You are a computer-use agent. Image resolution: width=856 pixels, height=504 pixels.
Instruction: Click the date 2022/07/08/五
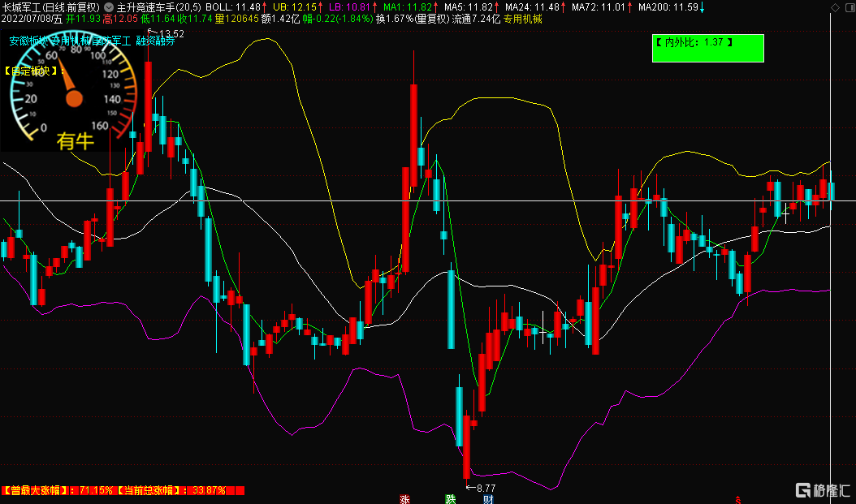[32, 19]
